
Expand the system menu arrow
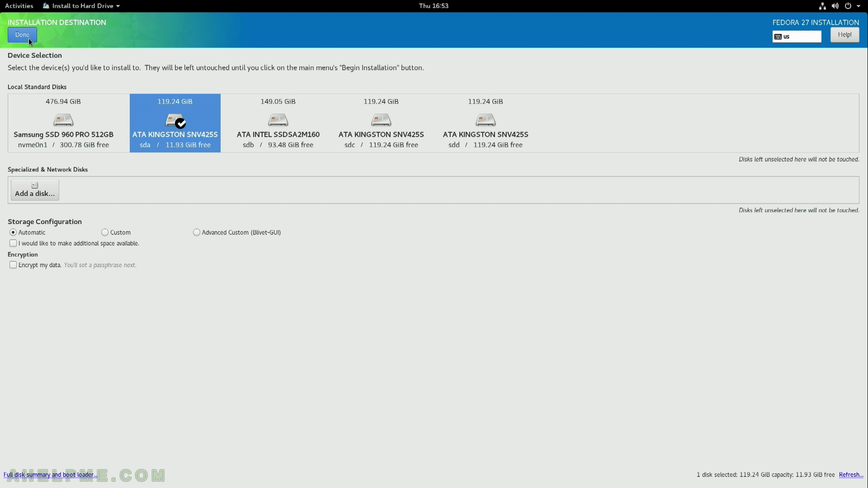pos(859,6)
